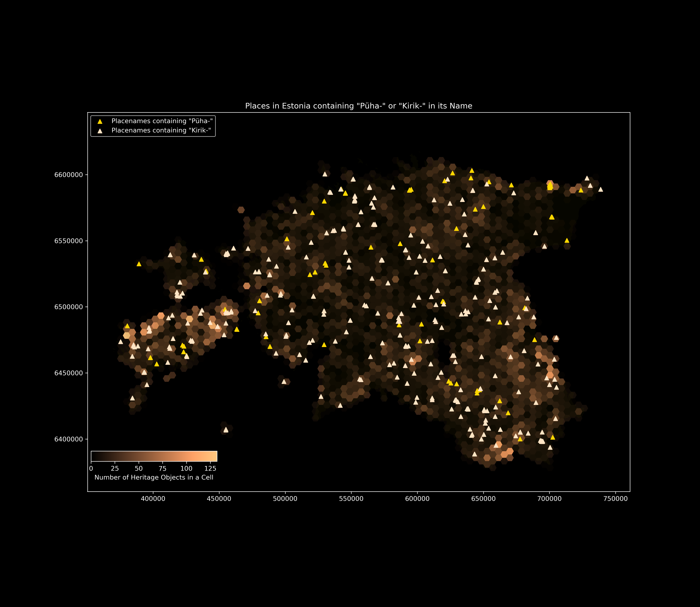Click the northernmost yellow triangle marker

pyautogui.click(x=472, y=171)
